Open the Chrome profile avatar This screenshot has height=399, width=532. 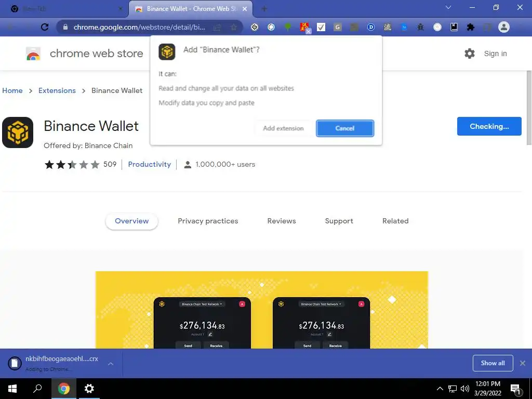[x=504, y=27]
